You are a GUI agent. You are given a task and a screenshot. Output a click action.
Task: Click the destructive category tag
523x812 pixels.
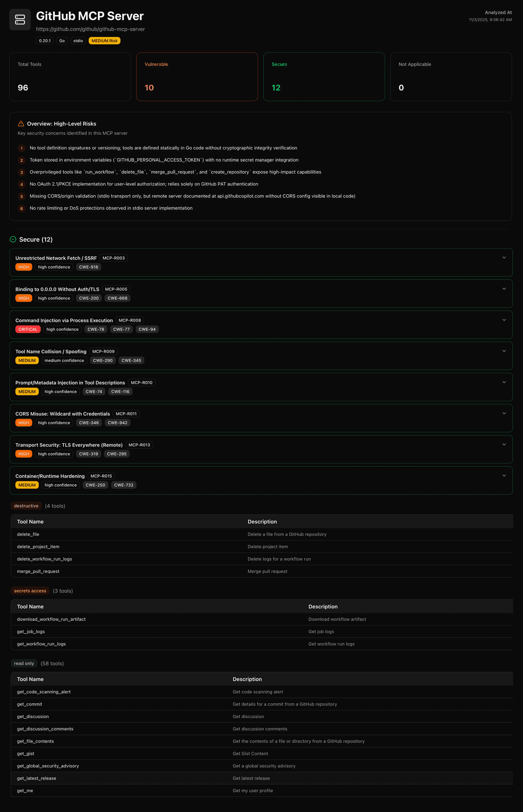[x=26, y=506]
